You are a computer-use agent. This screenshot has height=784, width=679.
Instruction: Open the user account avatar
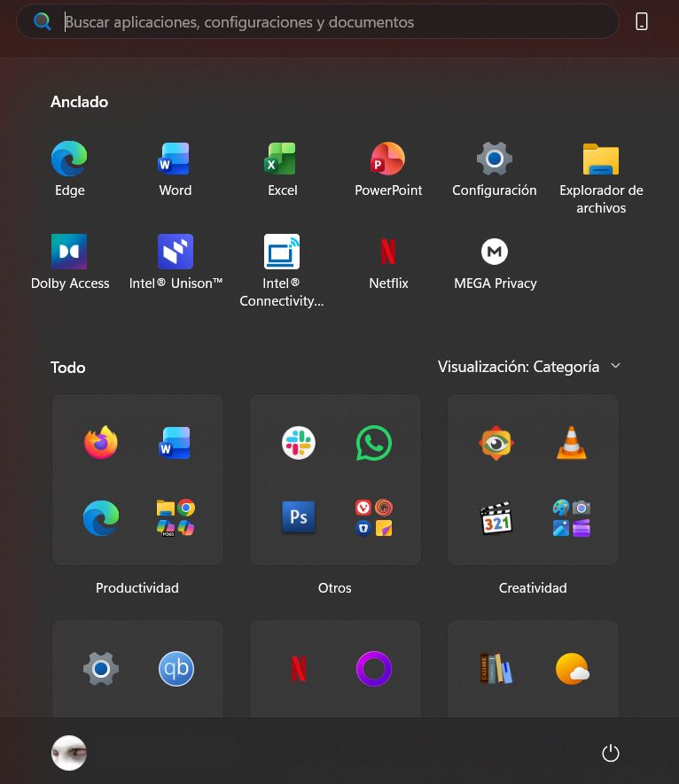69,753
